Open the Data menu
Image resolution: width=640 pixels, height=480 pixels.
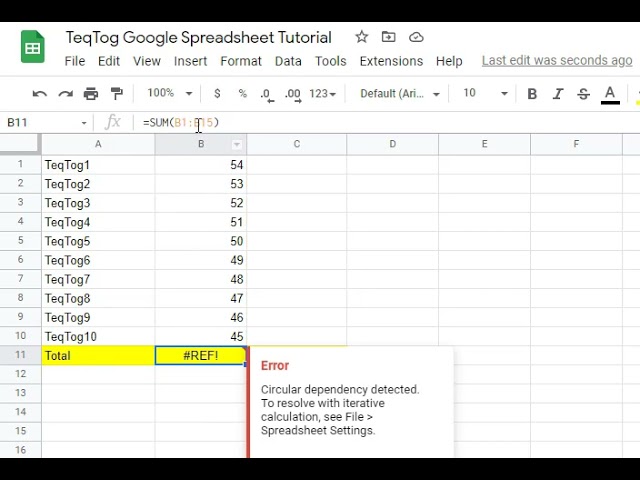(x=288, y=61)
